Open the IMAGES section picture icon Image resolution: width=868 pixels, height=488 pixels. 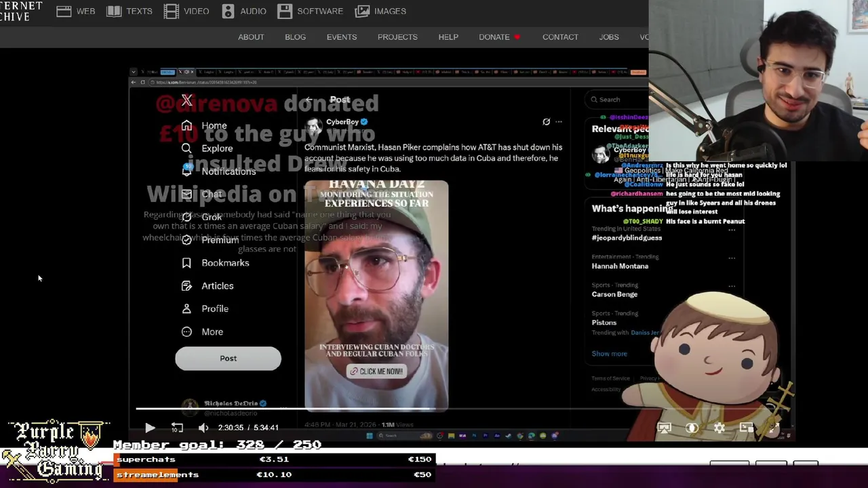coord(363,11)
